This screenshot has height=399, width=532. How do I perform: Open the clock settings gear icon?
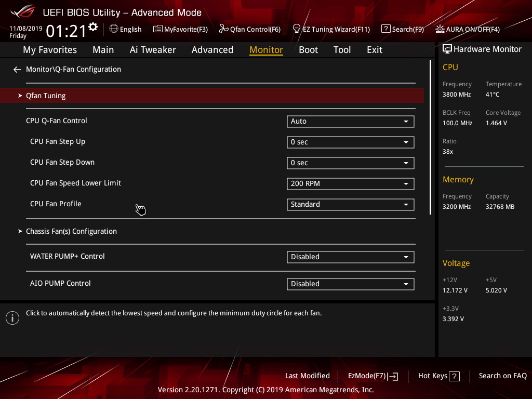point(93,27)
